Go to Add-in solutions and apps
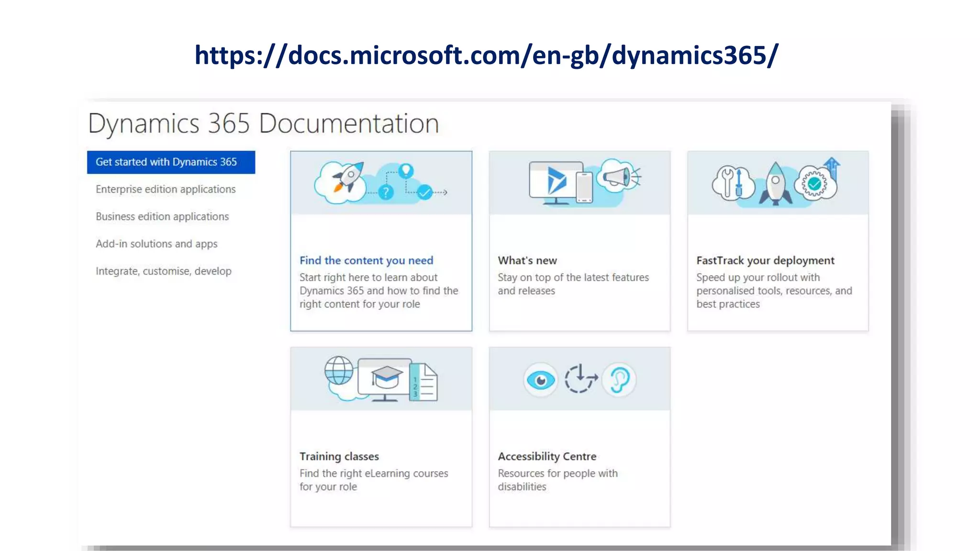Screen dimensions: 980x551 156,244
